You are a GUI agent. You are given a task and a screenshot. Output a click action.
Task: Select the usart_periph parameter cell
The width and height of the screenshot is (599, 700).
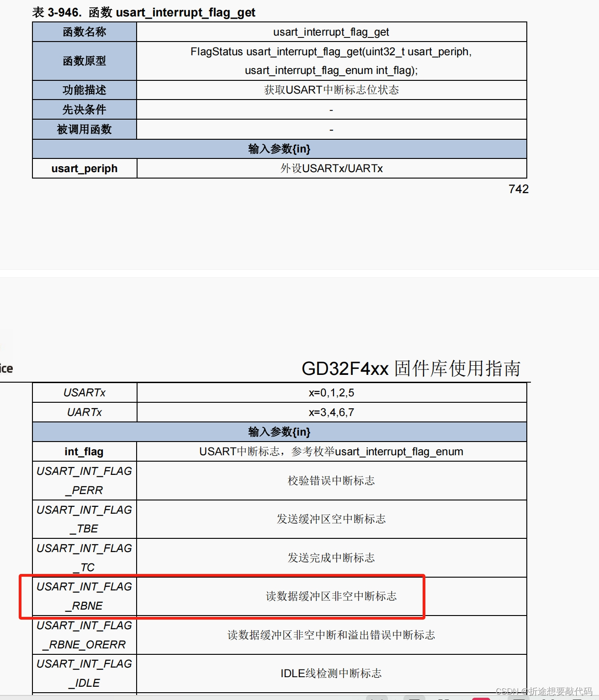tap(84, 168)
